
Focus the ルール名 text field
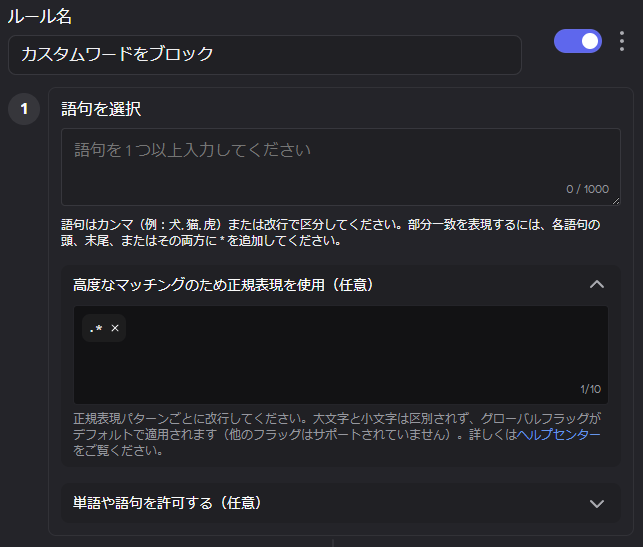(x=264, y=54)
